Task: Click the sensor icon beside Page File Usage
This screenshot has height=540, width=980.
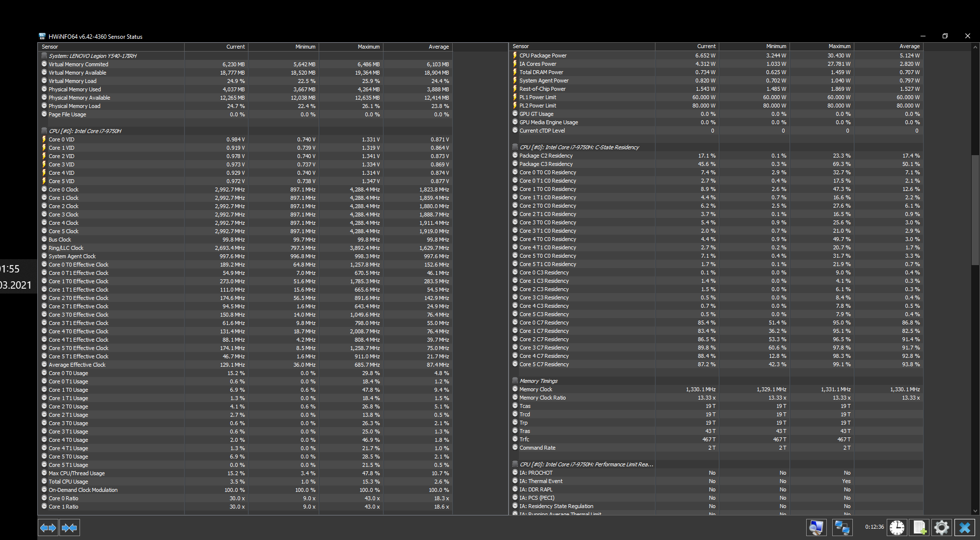Action: [x=44, y=114]
